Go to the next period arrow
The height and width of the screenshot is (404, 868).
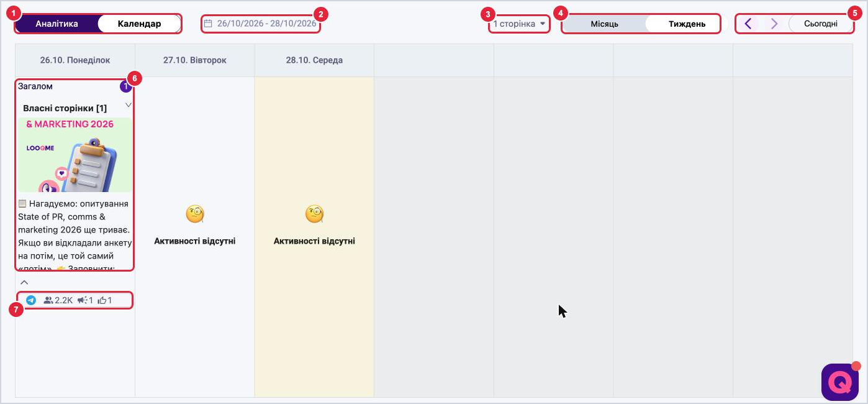point(774,24)
